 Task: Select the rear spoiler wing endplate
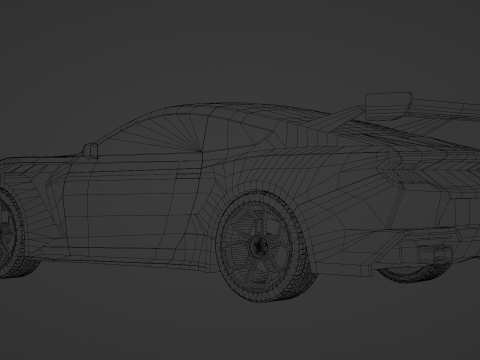[389, 107]
